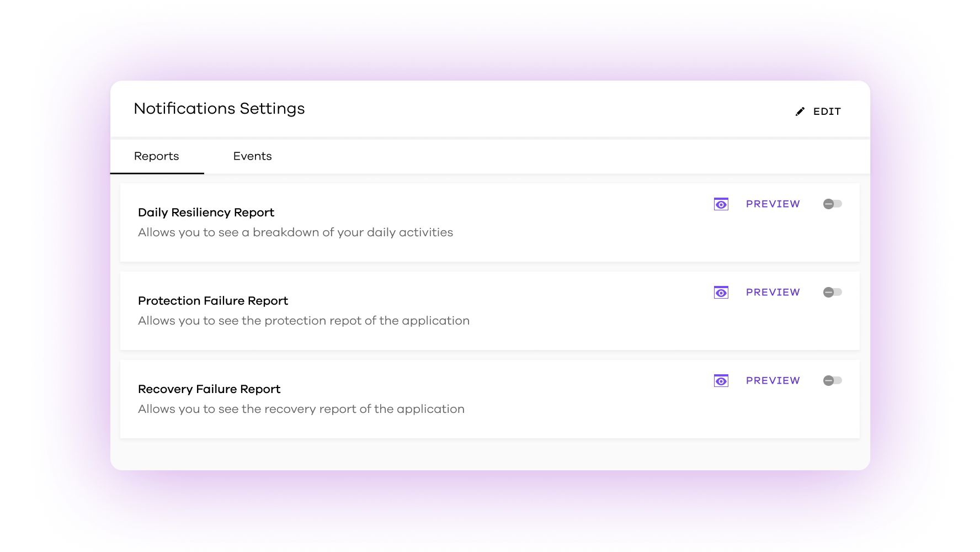Switch to the Reports tab

tap(157, 156)
